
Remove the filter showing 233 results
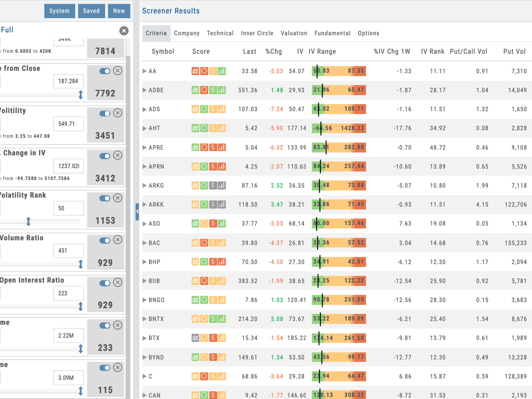[118, 325]
